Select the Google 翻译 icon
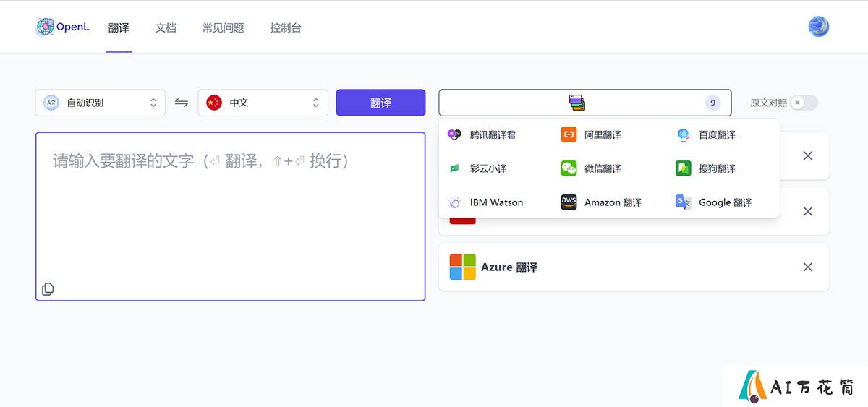This screenshot has height=407, width=868. pyautogui.click(x=683, y=202)
